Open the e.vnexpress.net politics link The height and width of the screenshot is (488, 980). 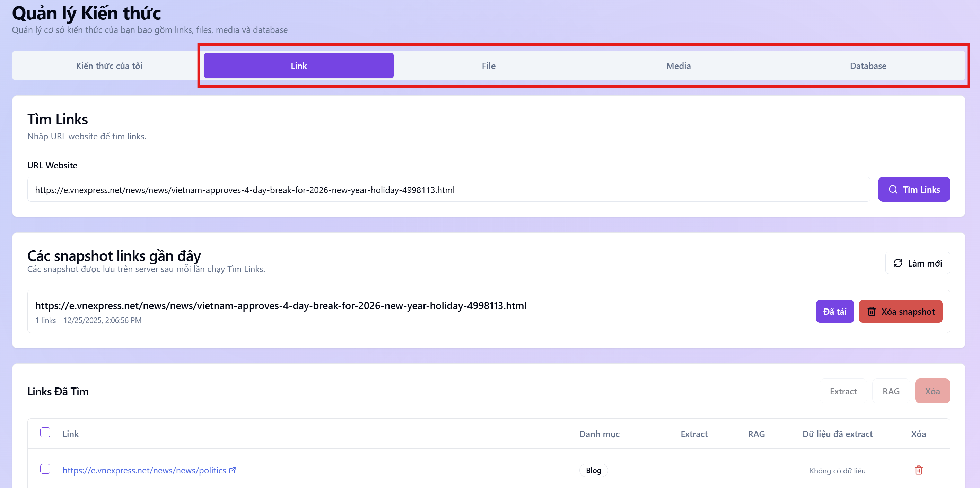click(144, 470)
